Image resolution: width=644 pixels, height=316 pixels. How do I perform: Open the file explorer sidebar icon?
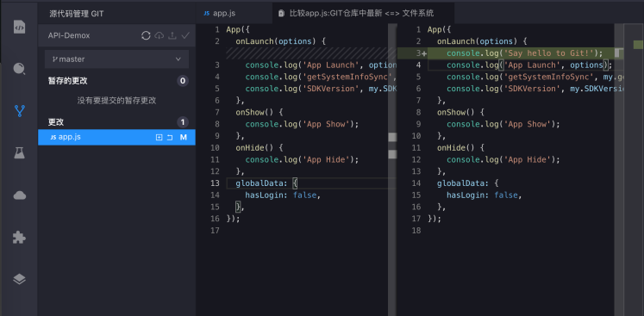19,27
